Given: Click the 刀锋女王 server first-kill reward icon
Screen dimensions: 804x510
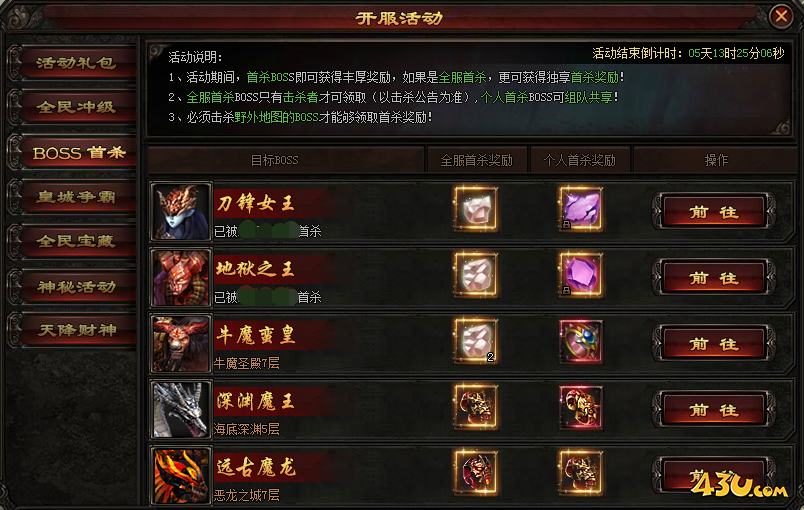Looking at the screenshot, I should [476, 209].
